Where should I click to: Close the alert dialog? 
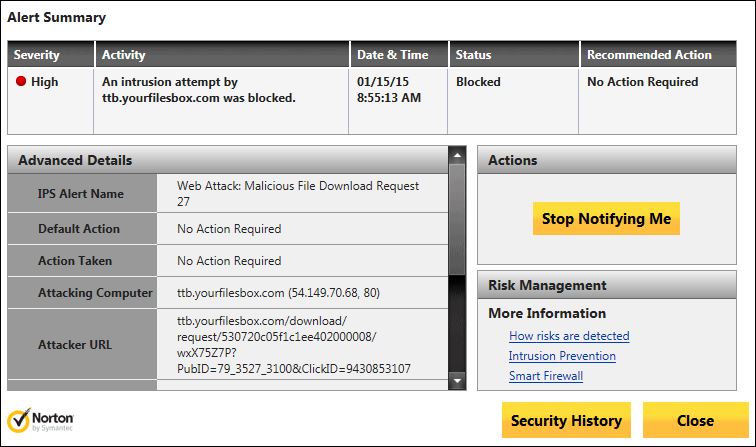click(x=695, y=420)
